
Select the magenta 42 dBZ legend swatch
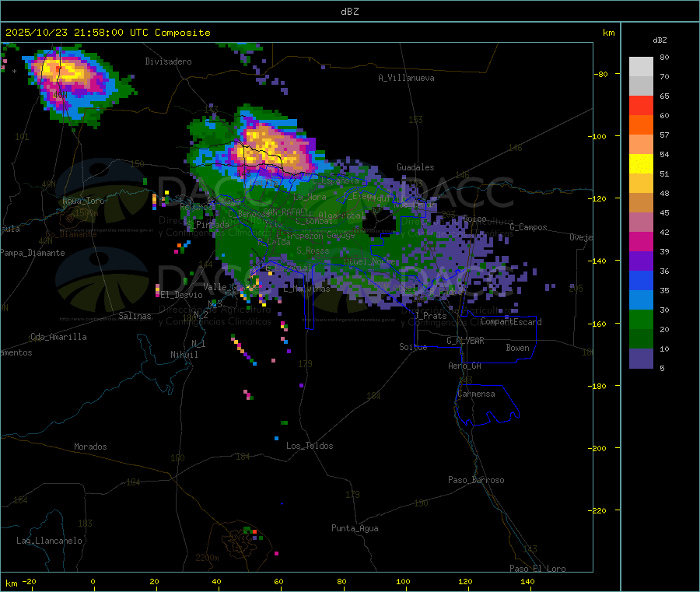click(641, 241)
